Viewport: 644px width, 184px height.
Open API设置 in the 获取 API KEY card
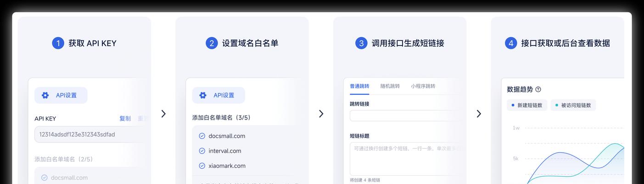tap(61, 95)
